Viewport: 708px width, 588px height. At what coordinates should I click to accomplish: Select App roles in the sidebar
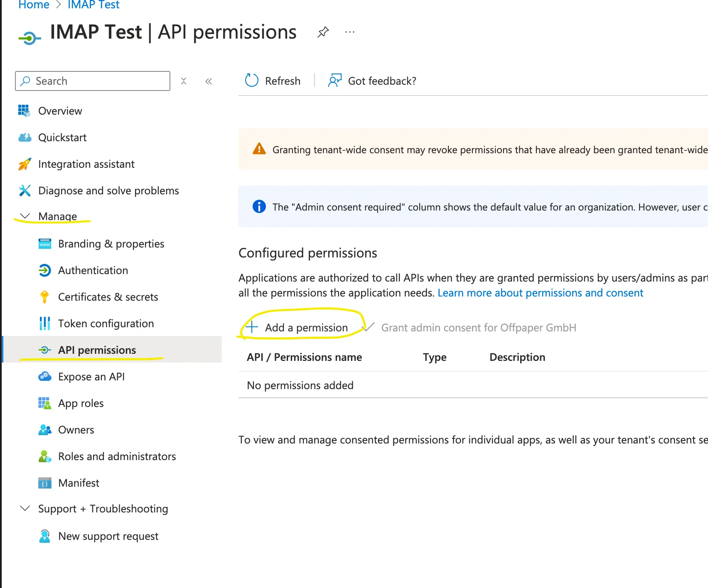(x=81, y=403)
